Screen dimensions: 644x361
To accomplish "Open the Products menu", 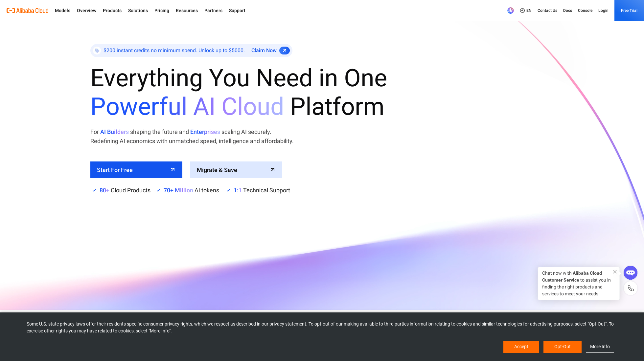I will click(x=112, y=11).
